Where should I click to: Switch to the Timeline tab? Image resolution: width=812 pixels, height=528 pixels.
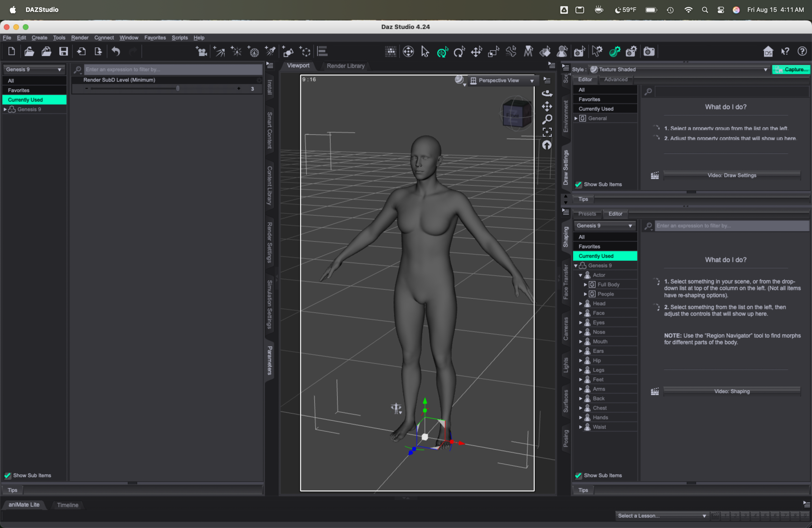[68, 505]
